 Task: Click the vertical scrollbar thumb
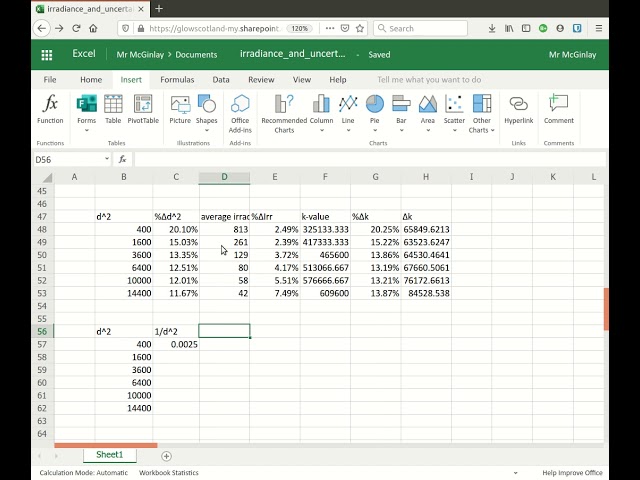click(x=606, y=309)
